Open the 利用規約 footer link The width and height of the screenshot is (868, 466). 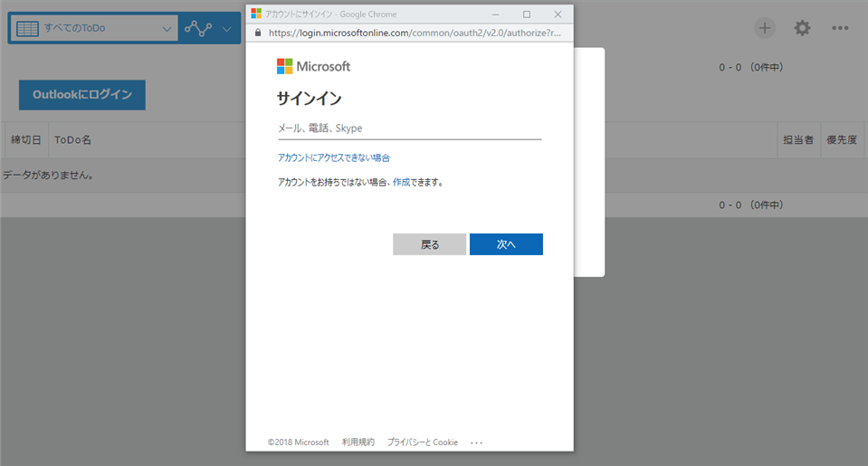click(358, 442)
